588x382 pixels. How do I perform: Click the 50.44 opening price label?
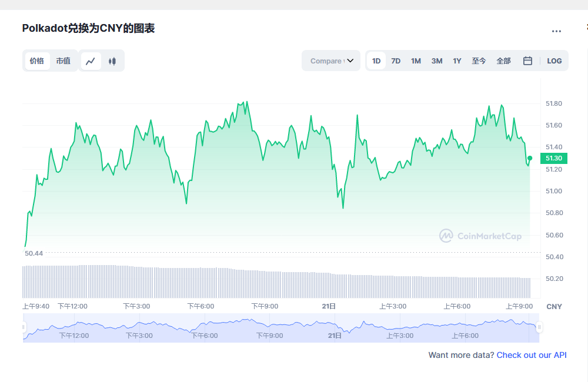coord(34,253)
